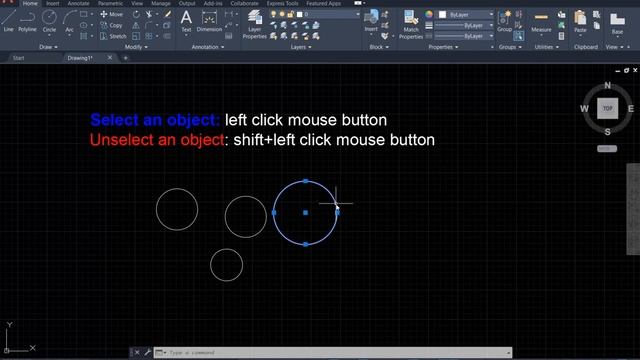Expand the Draw panel
The width and height of the screenshot is (640, 360).
pos(48,47)
